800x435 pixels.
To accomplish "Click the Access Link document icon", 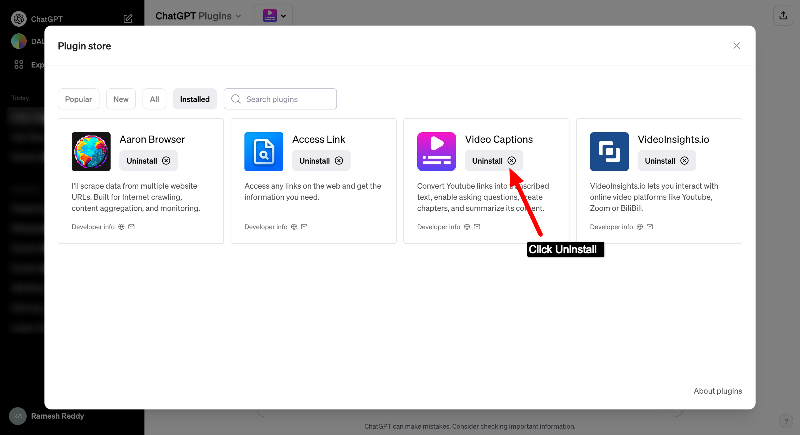I will tap(264, 151).
